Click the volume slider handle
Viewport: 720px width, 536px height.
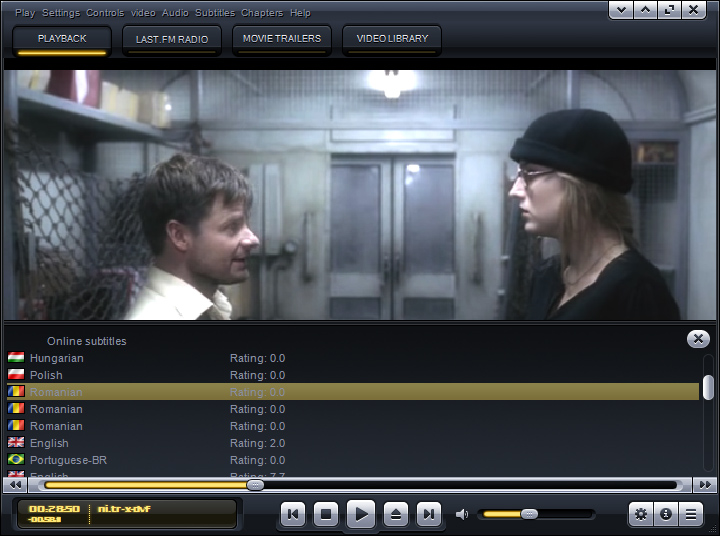click(529, 514)
